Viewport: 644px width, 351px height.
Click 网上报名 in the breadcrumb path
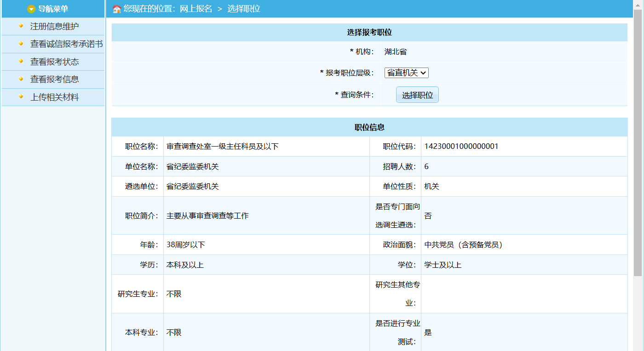pyautogui.click(x=195, y=9)
